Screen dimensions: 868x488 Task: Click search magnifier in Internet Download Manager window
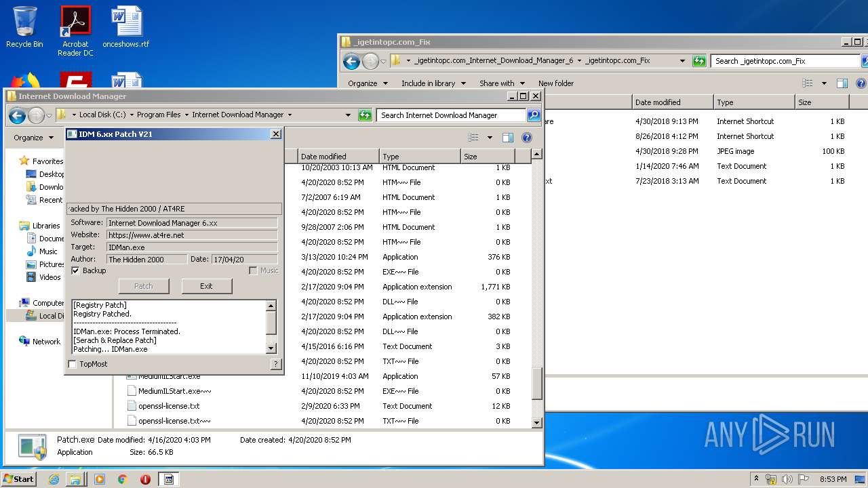click(x=534, y=115)
